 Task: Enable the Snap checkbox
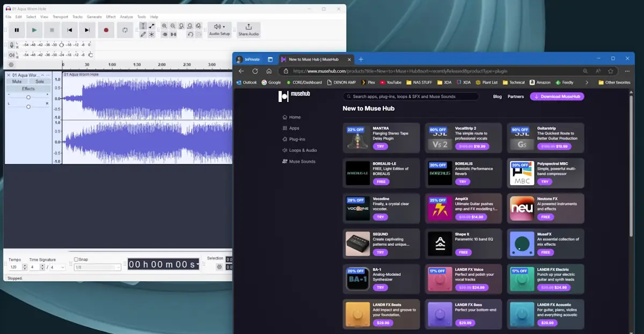[76, 259]
